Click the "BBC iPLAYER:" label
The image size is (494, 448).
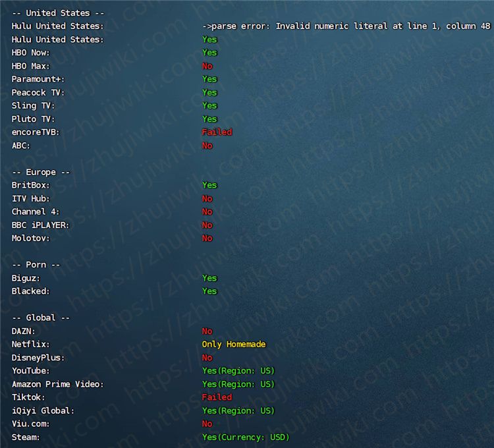[41, 225]
